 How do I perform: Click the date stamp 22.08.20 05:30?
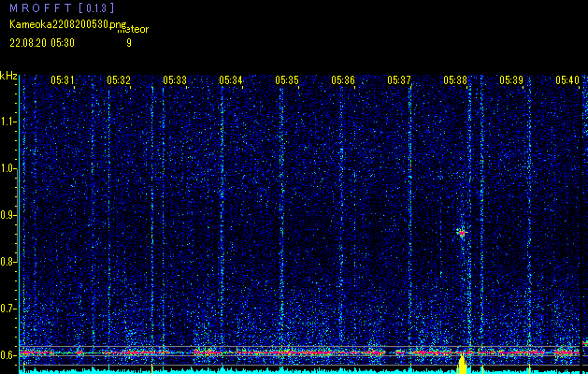(x=42, y=43)
